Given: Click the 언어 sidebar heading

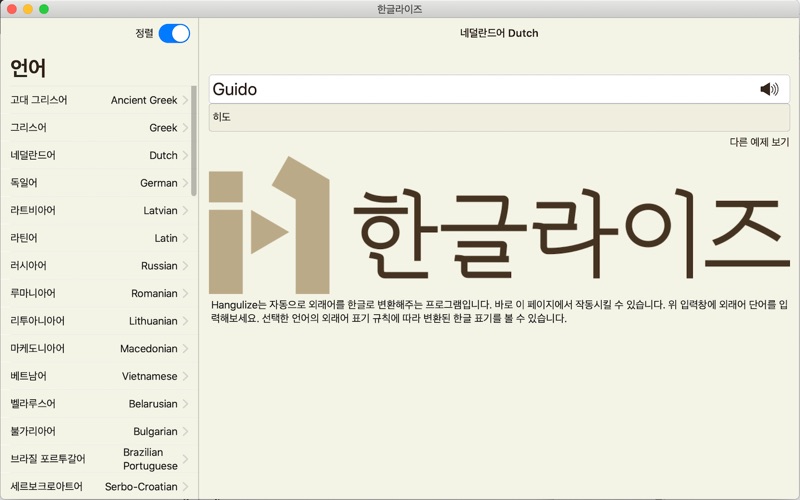Looking at the screenshot, I should (x=28, y=68).
